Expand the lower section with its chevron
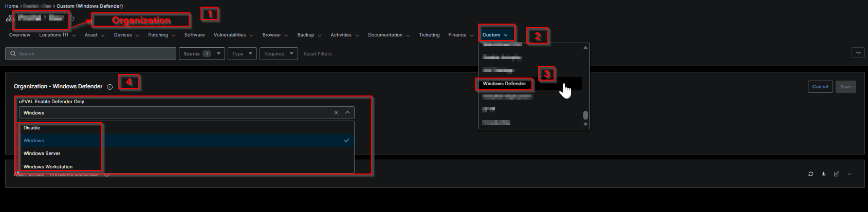Viewport: 868px width, 212px height. pos(849,174)
